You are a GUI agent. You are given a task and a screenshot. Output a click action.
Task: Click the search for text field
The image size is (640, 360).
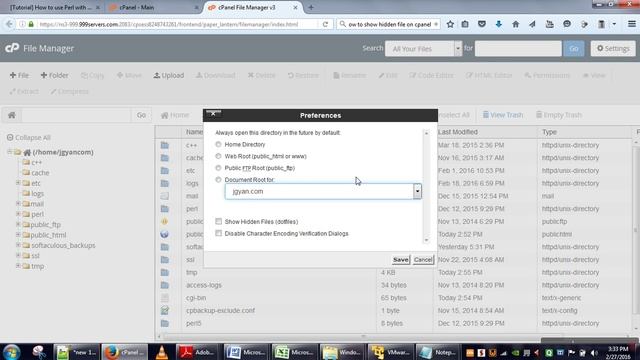[518, 49]
